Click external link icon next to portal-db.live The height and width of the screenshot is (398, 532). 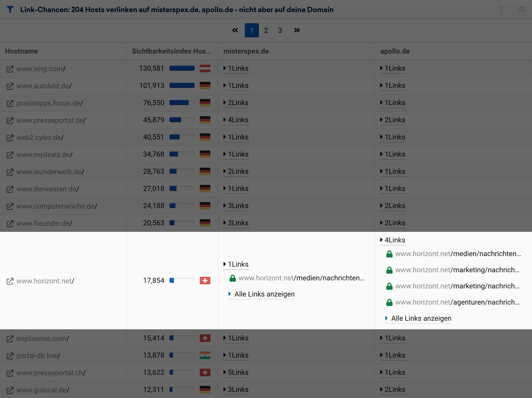pos(10,356)
